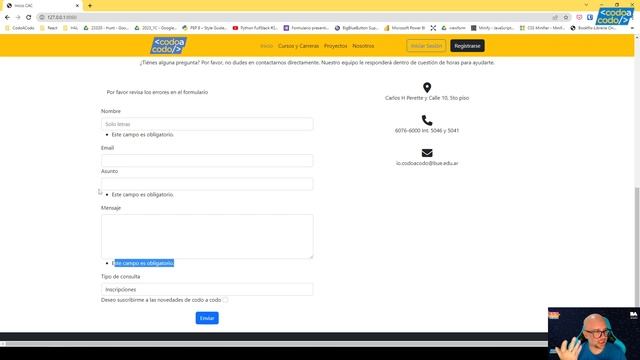Click the browser Forward arrow
Viewport: 640px width, 360px height.
click(x=18, y=17)
